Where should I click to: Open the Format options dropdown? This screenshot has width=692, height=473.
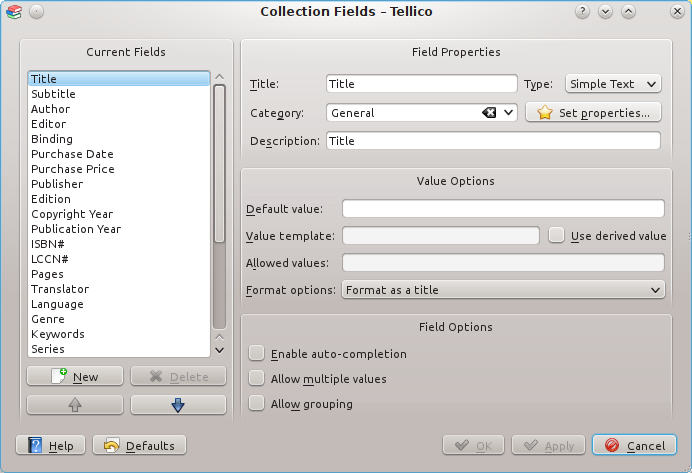pyautogui.click(x=504, y=290)
